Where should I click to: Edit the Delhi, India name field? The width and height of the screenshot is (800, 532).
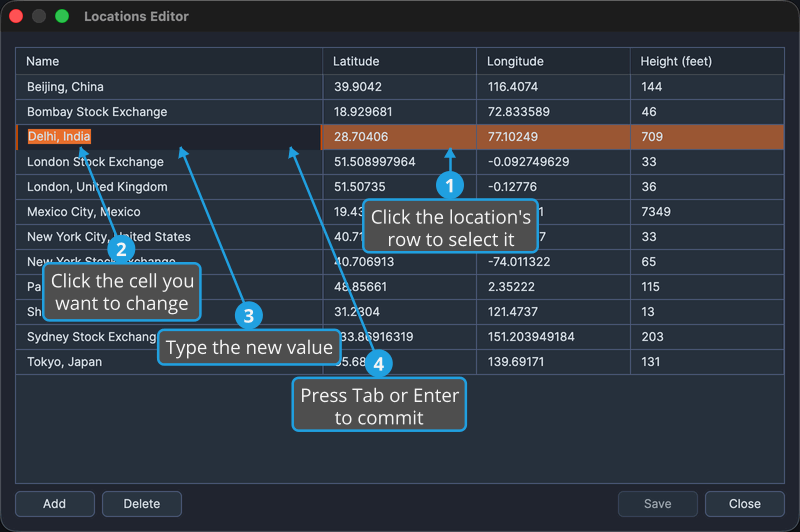[169, 137]
